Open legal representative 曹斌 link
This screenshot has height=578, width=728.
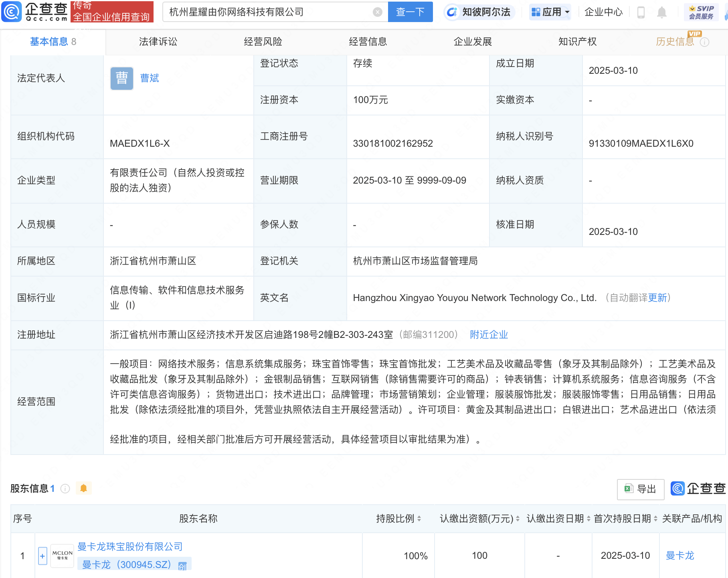coord(150,78)
